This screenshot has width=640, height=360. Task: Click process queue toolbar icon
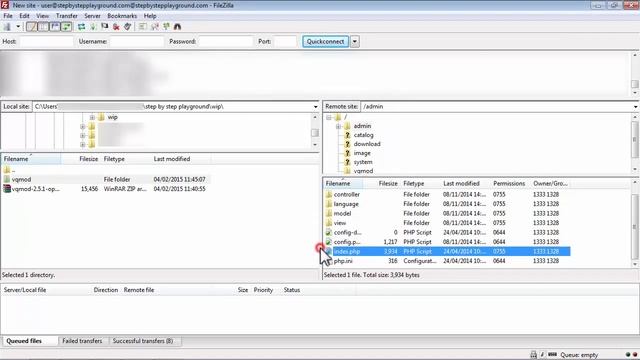point(93,27)
